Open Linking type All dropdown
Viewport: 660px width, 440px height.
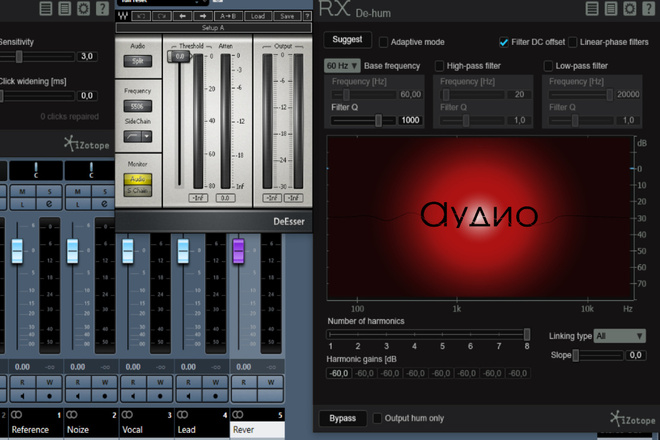pos(619,336)
